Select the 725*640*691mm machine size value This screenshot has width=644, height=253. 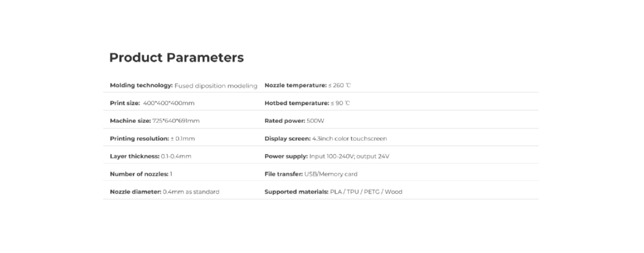[176, 121]
